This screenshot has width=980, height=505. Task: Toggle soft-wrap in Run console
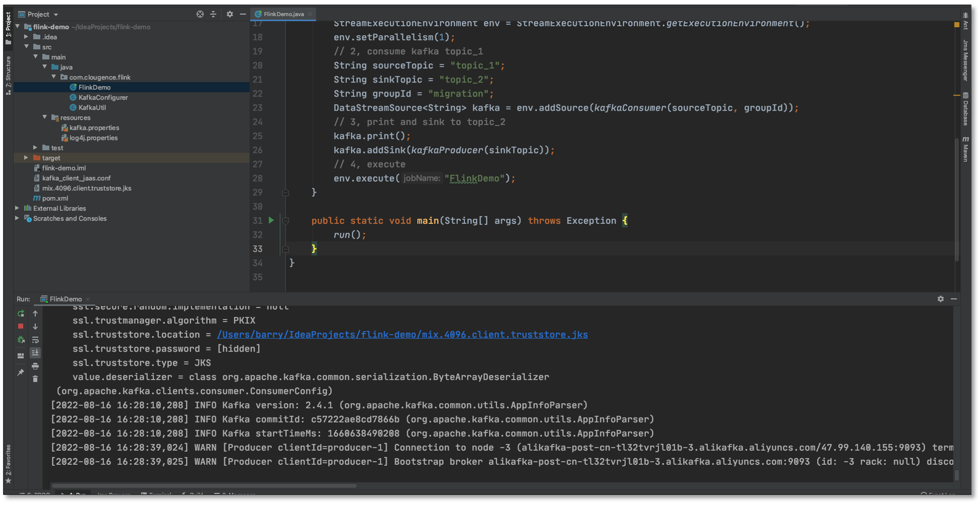pyautogui.click(x=35, y=340)
